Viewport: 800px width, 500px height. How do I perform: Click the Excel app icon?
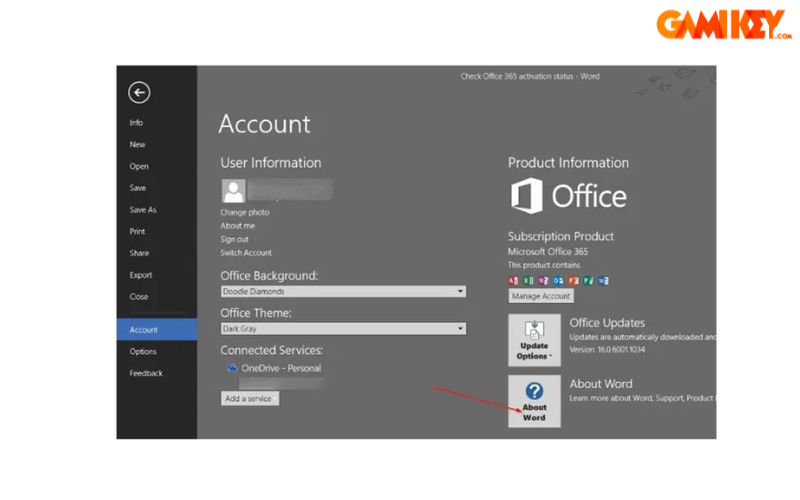(x=529, y=281)
